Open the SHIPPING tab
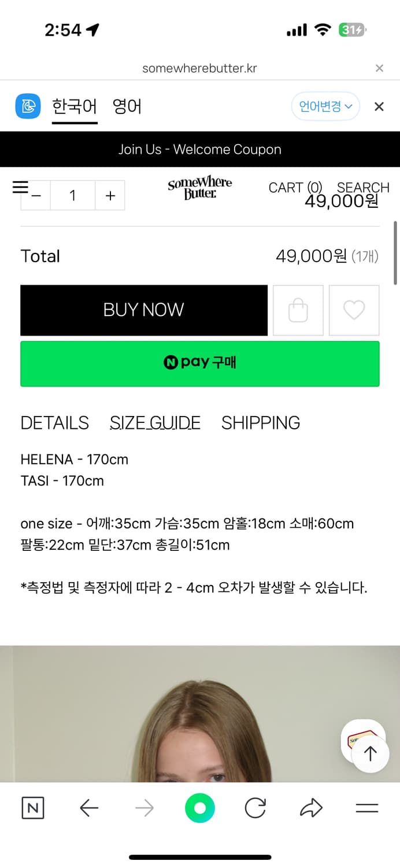Screen dimensions: 400x868 260,422
